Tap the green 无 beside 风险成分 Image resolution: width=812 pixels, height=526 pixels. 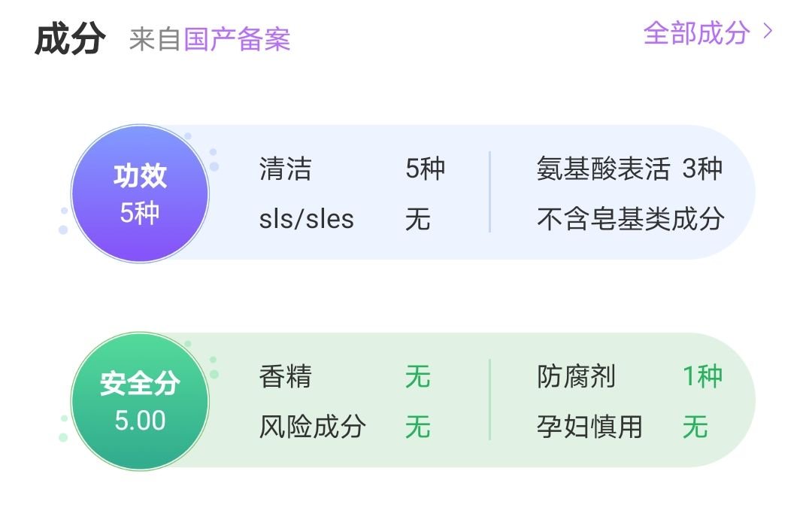coord(418,427)
